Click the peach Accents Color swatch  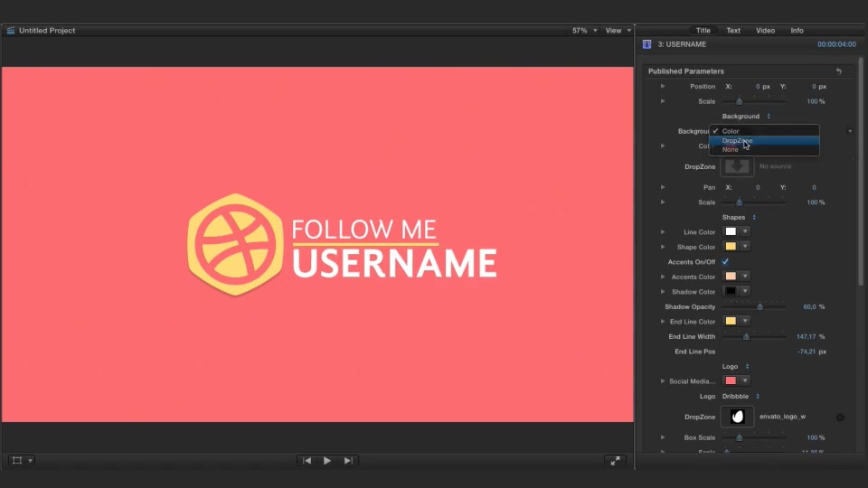731,277
